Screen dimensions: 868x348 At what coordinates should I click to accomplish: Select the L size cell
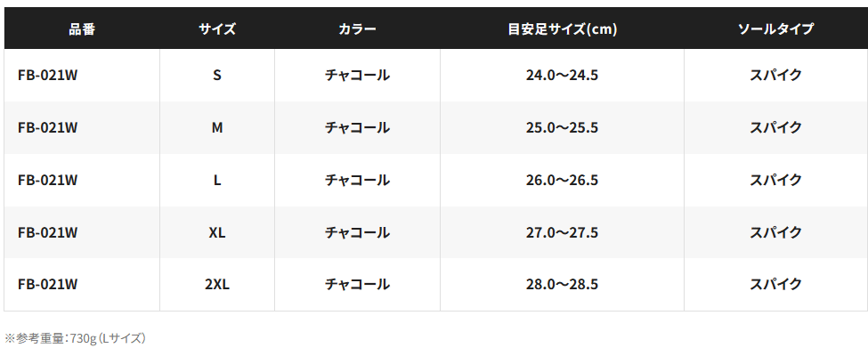point(217,181)
